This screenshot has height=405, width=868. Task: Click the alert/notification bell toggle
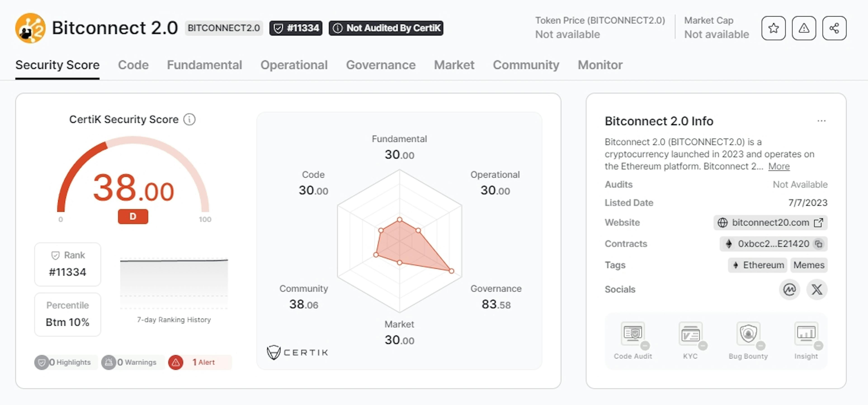pos(804,28)
